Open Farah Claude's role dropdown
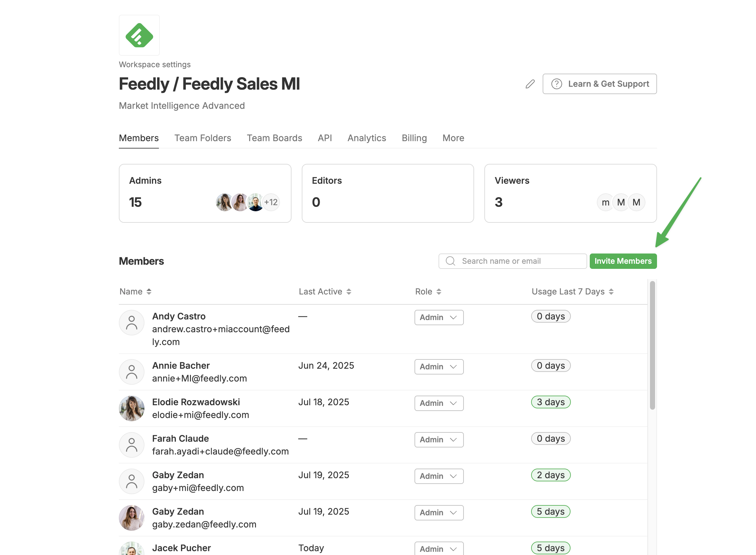 pyautogui.click(x=439, y=440)
